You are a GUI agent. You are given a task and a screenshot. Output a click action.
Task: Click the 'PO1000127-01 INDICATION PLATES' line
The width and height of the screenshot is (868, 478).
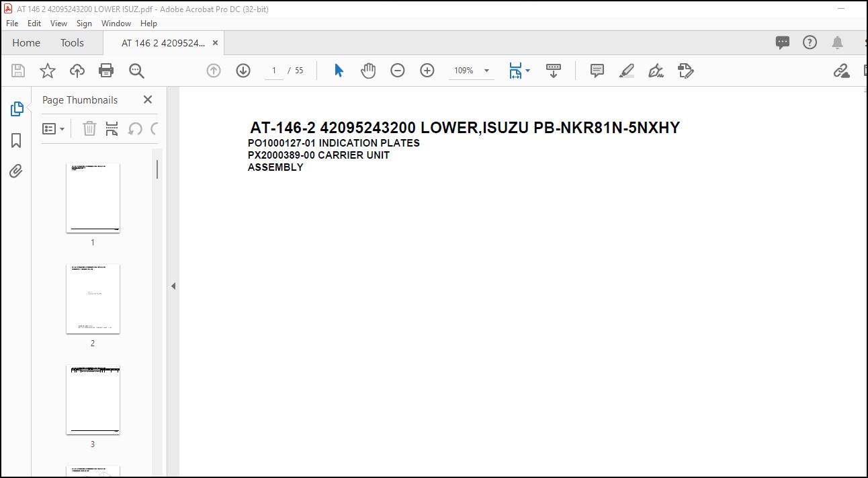[334, 143]
